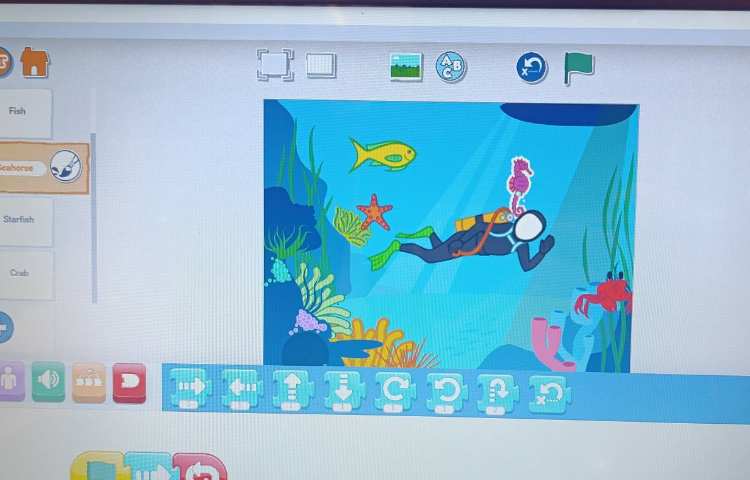Open paint editor for Seahorse character
750x480 pixels.
[66, 164]
